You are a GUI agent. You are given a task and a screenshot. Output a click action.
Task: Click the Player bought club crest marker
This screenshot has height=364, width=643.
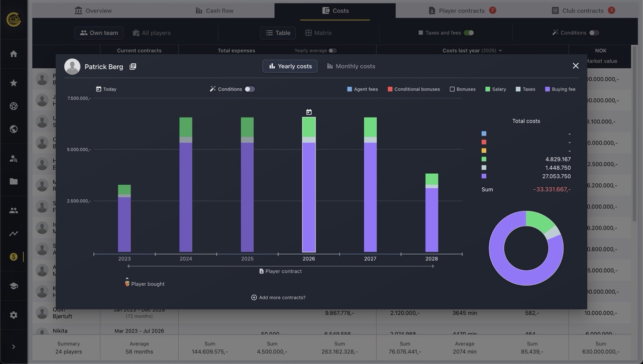click(127, 284)
